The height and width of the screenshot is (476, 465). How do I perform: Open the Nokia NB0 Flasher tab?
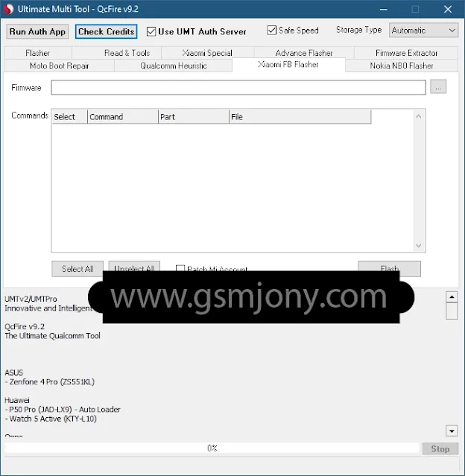point(402,66)
